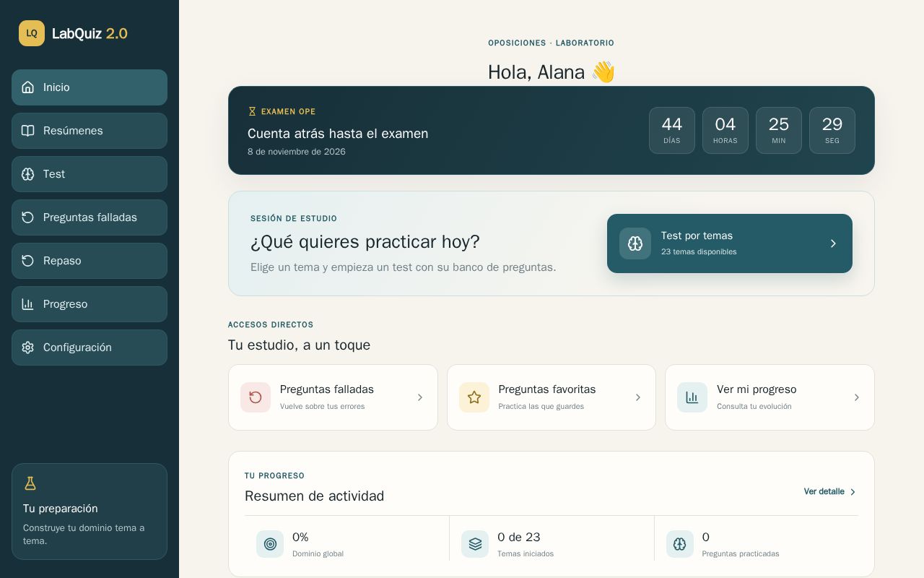Click the "OPOSICIONES · LABORATORIO" label
Image resolution: width=924 pixels, height=578 pixels.
552,43
